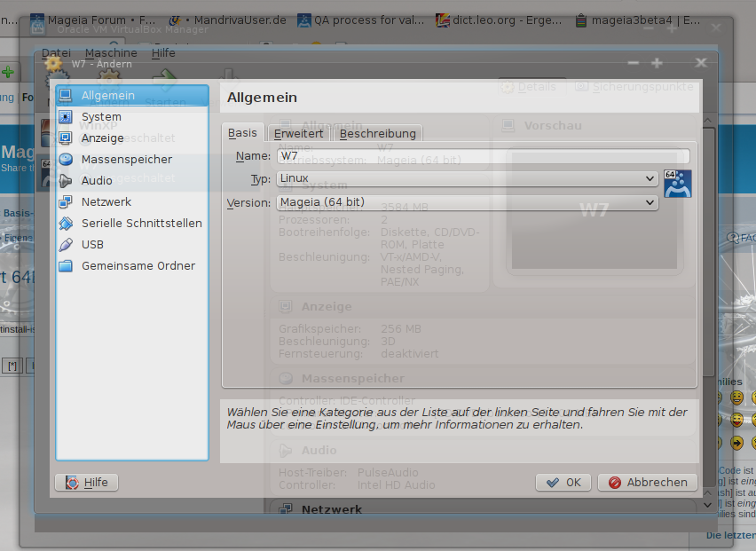Click the Hilfe button in settings dialog
The image size is (756, 551).
pos(87,482)
